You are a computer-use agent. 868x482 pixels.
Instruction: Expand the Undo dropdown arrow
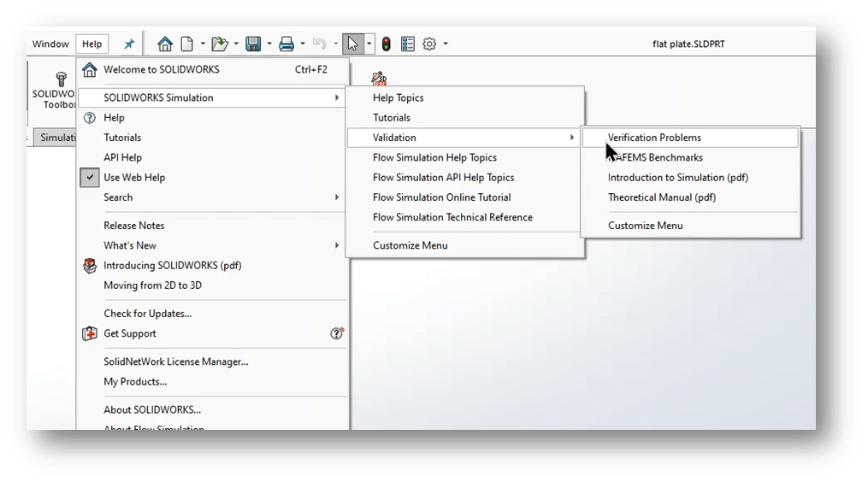coord(335,44)
